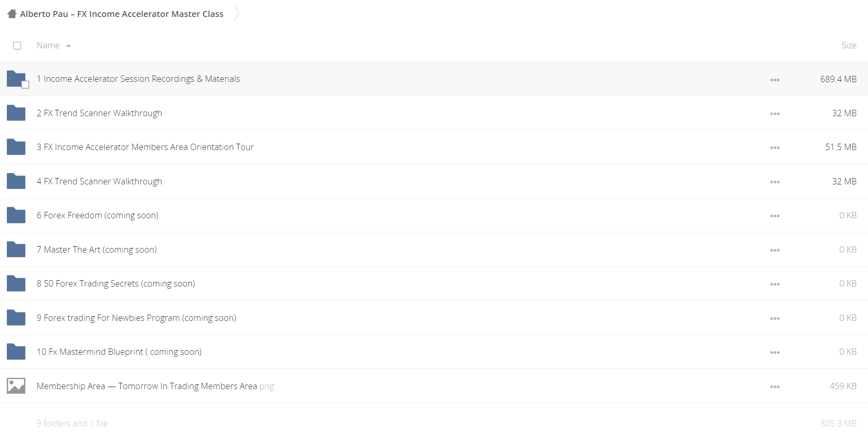Open Alberto Pau FX Income Accelerator breadcrumb link

click(x=122, y=14)
